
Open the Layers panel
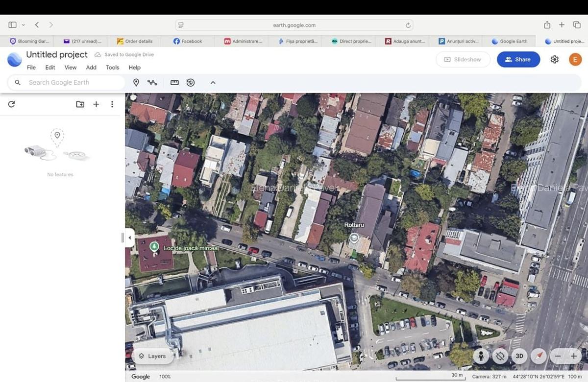[152, 356]
